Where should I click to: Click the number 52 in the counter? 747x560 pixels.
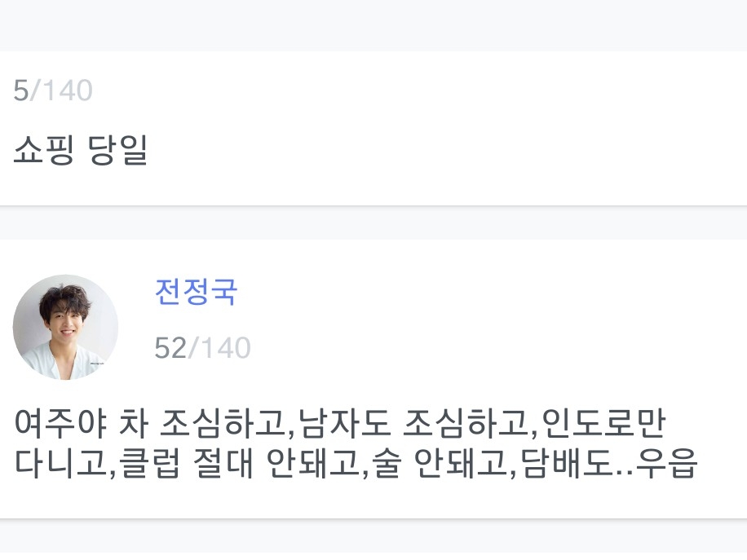tap(170, 348)
